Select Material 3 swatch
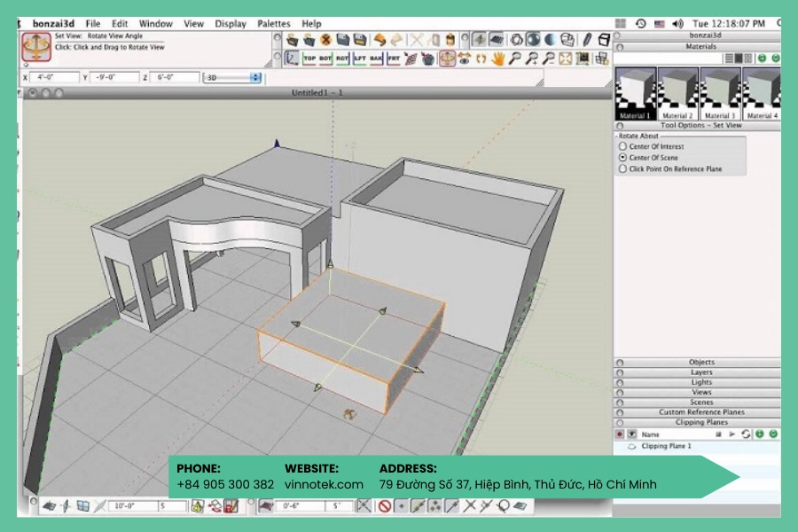The width and height of the screenshot is (798, 532). [x=720, y=94]
